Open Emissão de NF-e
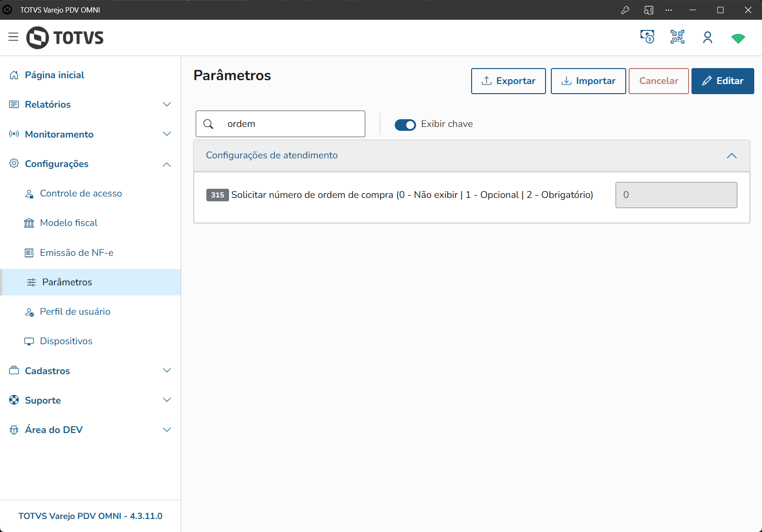Viewport: 762px width, 532px height. point(90,252)
